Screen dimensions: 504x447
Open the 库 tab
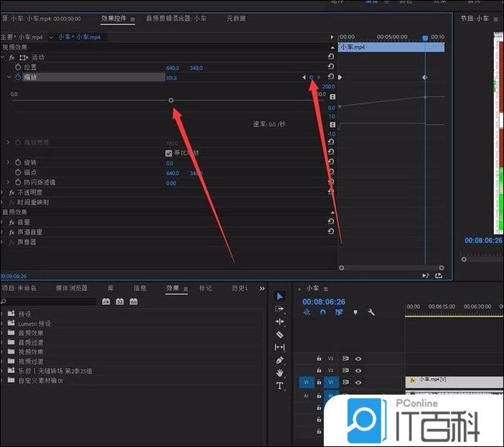pos(111,288)
